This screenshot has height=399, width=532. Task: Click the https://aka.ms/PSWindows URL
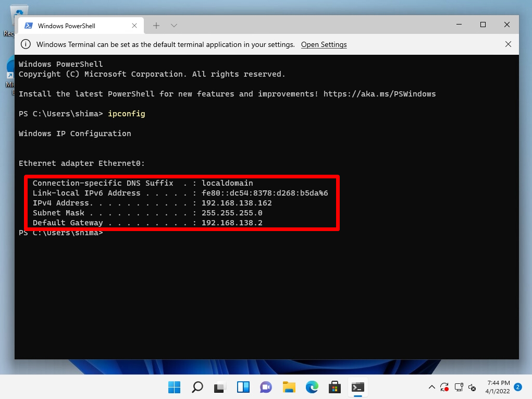click(379, 94)
